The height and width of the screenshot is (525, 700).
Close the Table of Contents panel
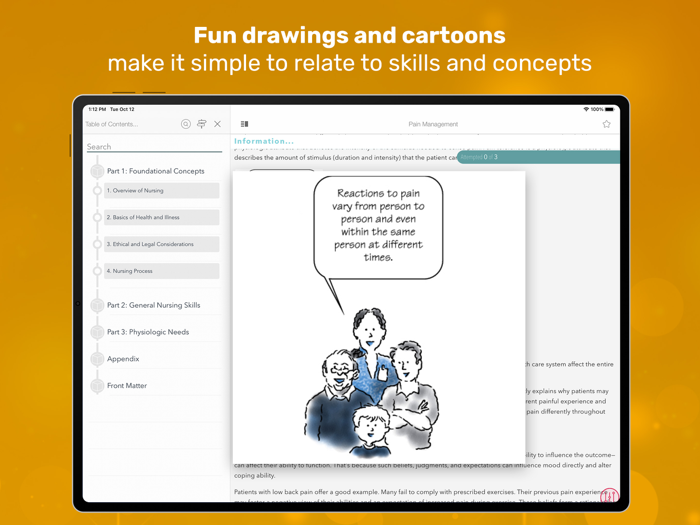[x=217, y=124]
